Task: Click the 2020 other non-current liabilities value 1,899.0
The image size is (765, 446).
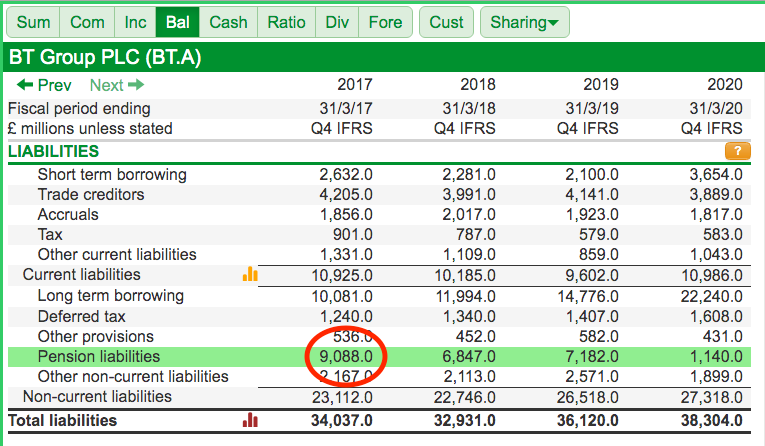Action: click(716, 377)
